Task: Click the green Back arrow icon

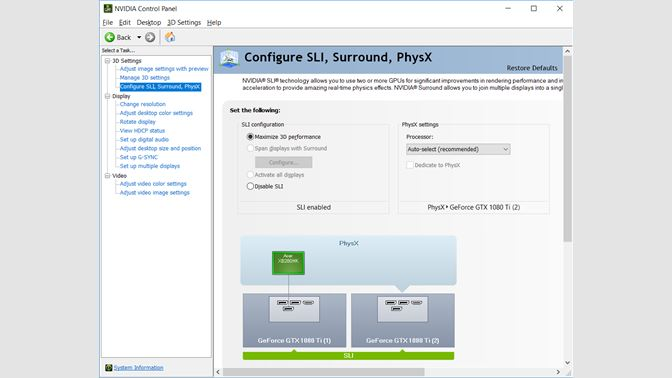Action: tap(110, 37)
